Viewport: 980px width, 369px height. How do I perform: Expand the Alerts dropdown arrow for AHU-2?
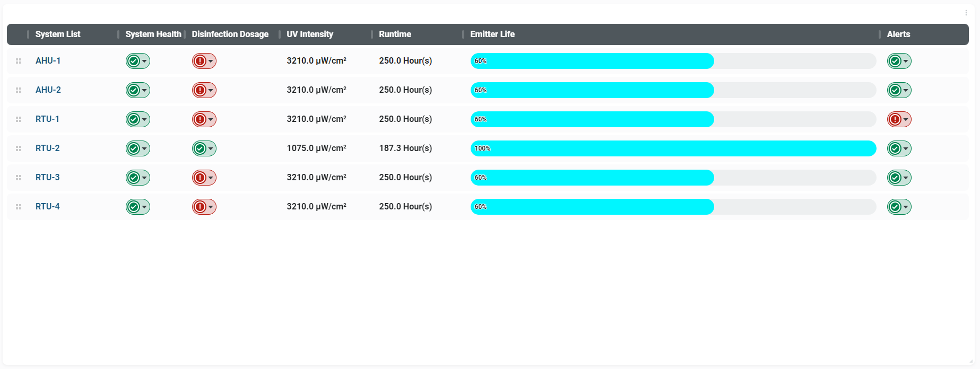[x=906, y=90]
